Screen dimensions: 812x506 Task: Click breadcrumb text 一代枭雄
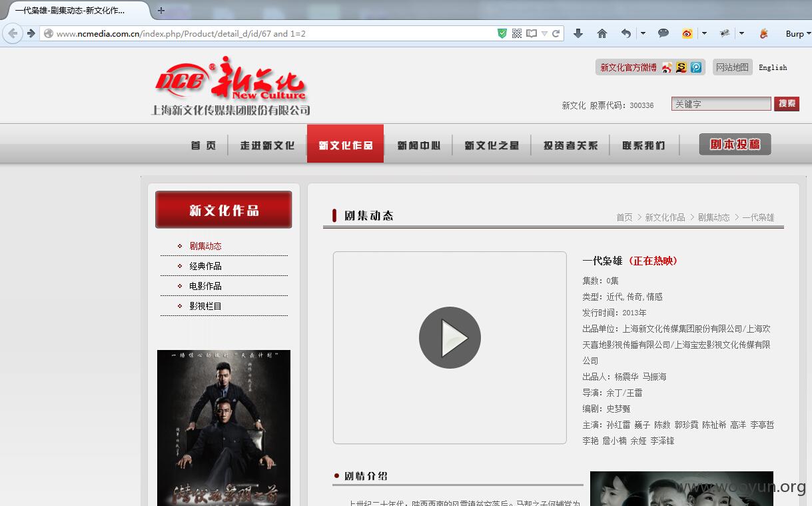[x=759, y=217]
